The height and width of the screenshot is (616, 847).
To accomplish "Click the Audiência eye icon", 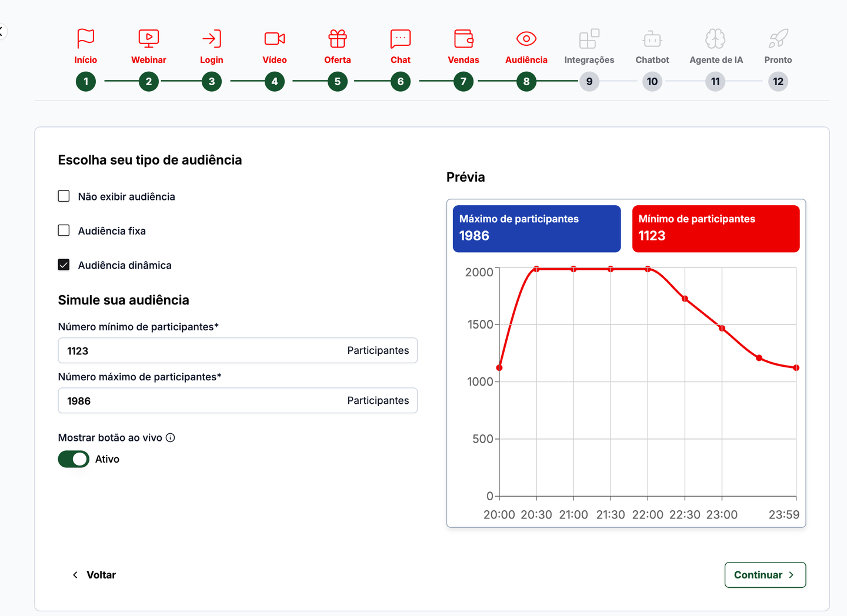I will coord(526,39).
